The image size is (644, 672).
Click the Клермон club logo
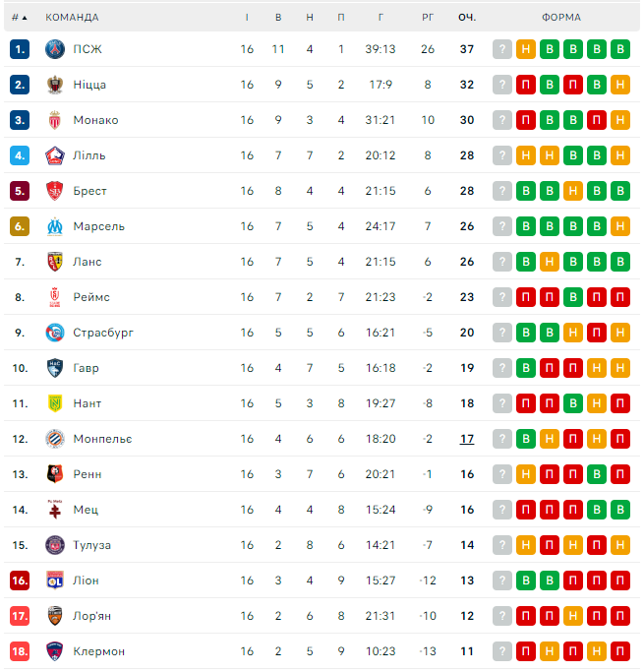coord(55,651)
